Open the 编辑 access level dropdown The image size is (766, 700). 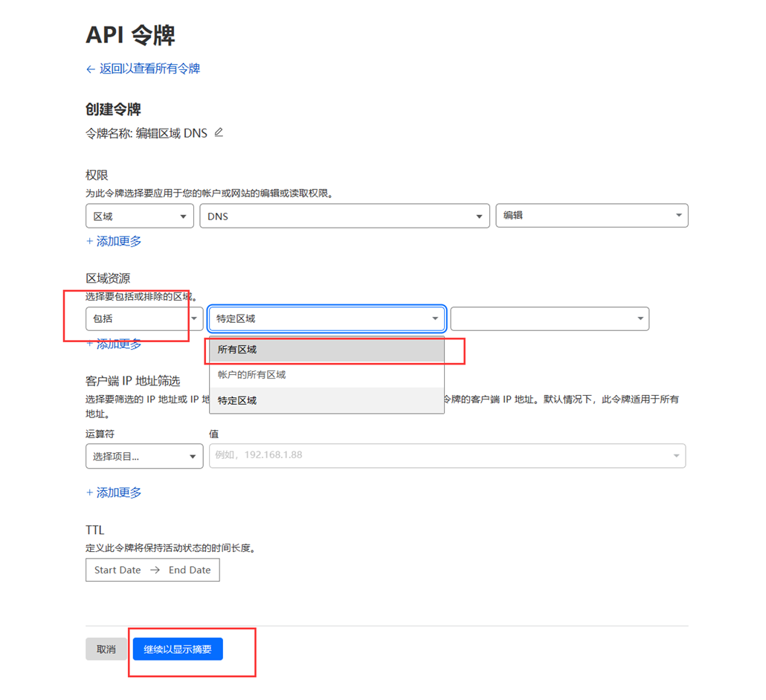coord(591,216)
